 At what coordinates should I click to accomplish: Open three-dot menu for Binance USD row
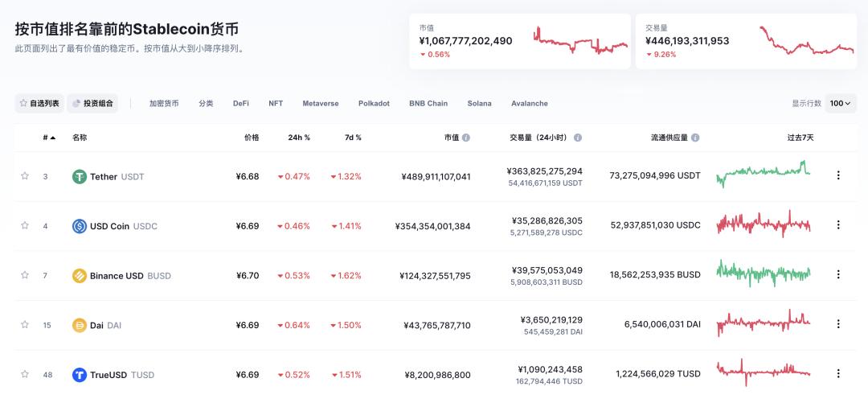click(838, 274)
